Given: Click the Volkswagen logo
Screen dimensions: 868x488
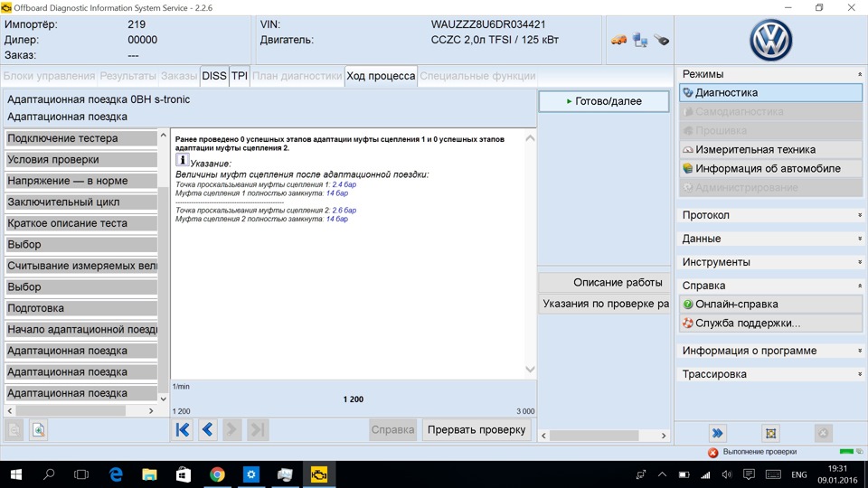Looking at the screenshot, I should click(770, 41).
